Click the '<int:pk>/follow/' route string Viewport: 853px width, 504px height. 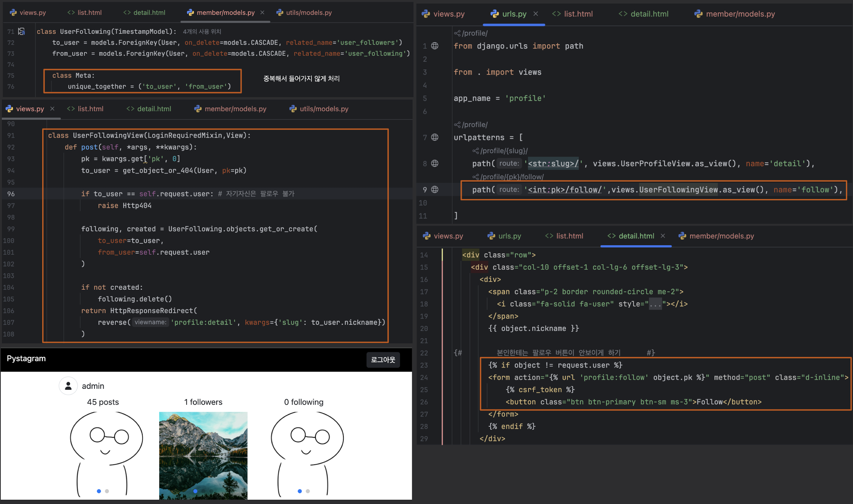point(565,190)
